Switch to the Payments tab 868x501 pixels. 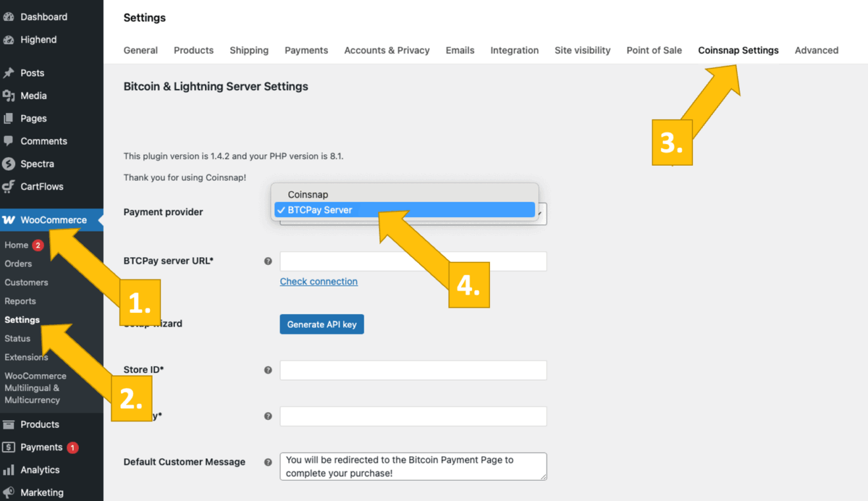pyautogui.click(x=306, y=51)
